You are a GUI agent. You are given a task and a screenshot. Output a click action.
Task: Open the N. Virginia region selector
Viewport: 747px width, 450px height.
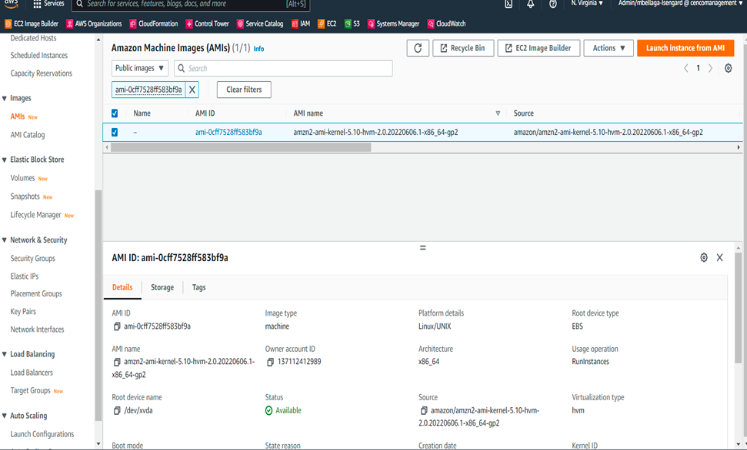(x=587, y=4)
